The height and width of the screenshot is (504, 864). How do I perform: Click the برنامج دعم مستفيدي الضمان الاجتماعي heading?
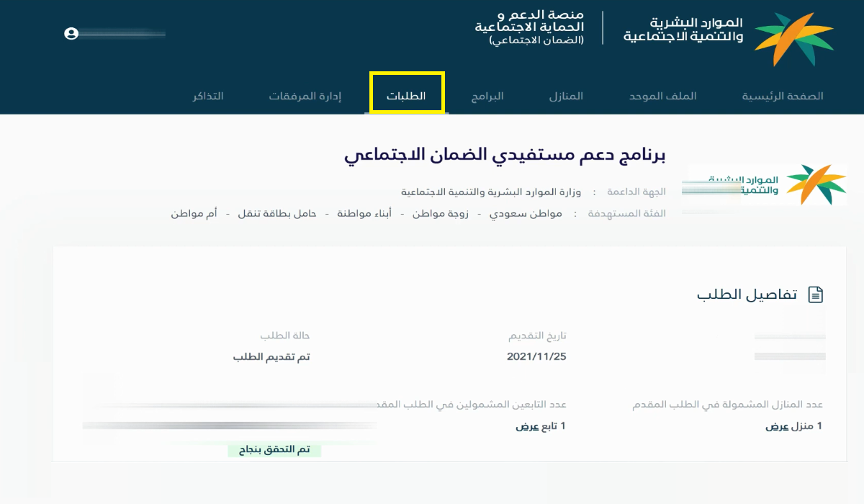click(x=505, y=156)
